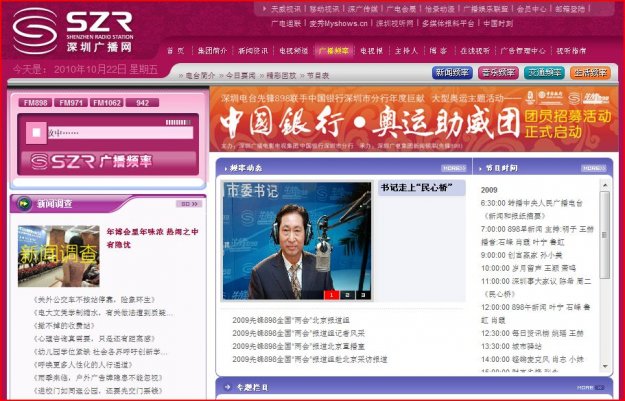
Task: Click the 广电追联 link in second row
Action: [x=286, y=23]
